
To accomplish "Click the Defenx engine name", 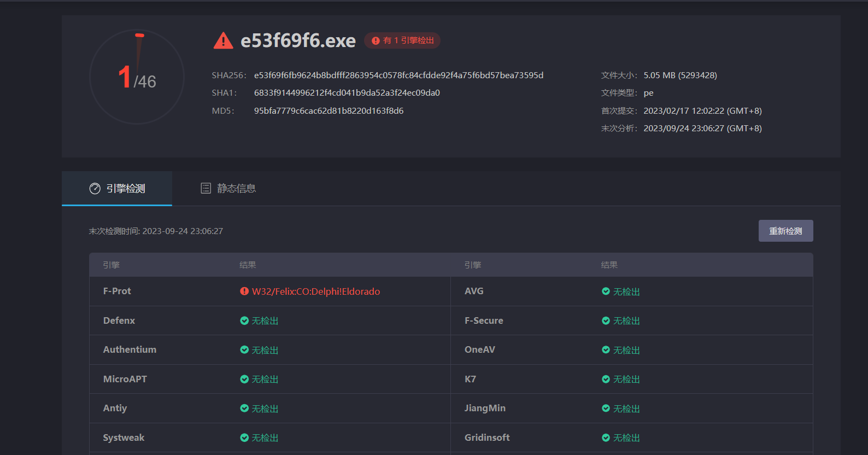I will [x=119, y=320].
